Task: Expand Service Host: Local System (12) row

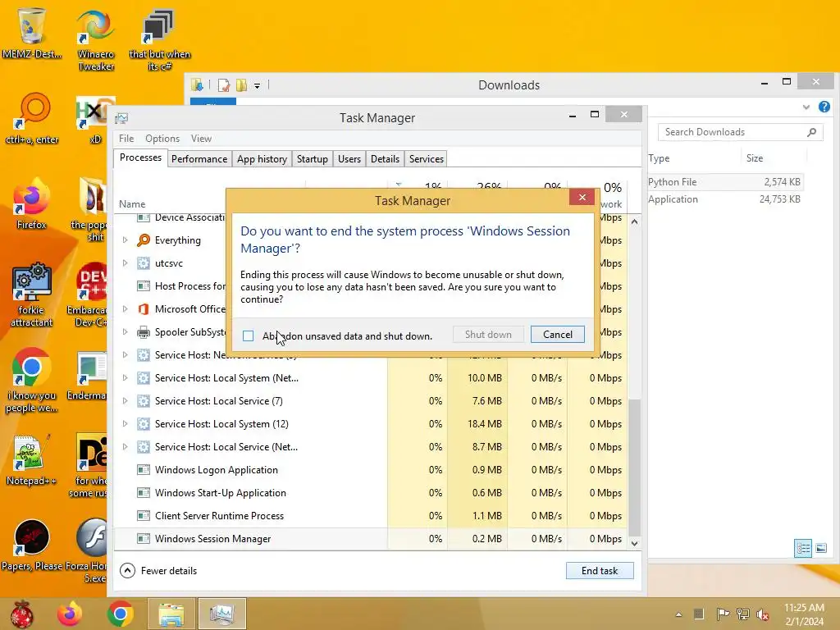Action: [x=125, y=424]
